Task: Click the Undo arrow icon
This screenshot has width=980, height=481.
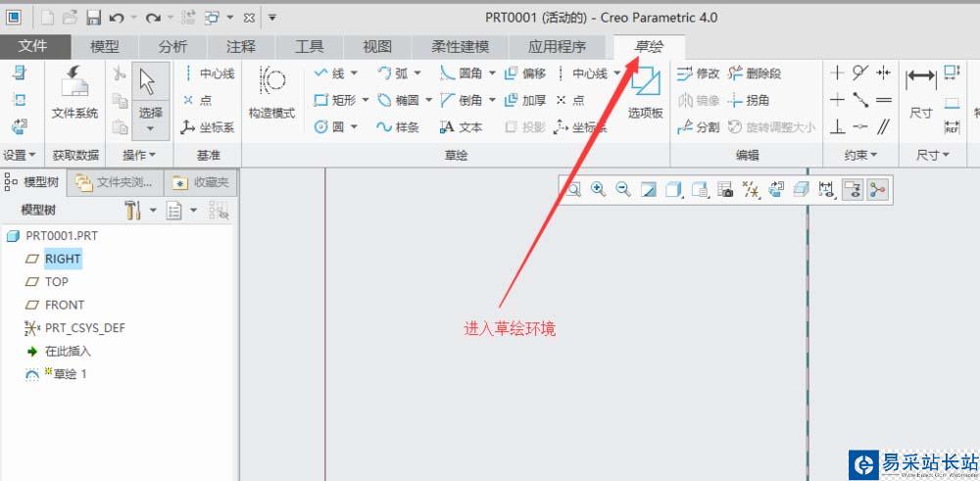Action: coord(116,18)
